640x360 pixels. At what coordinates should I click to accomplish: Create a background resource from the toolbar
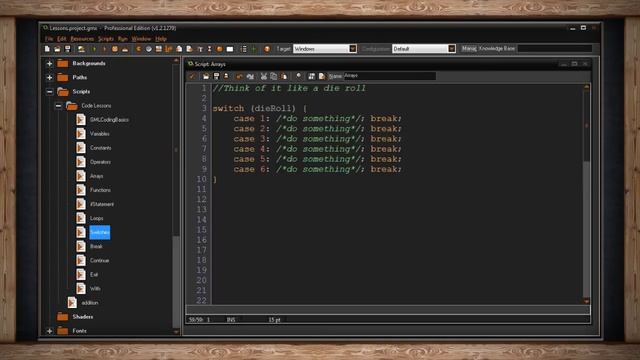pos(158,49)
